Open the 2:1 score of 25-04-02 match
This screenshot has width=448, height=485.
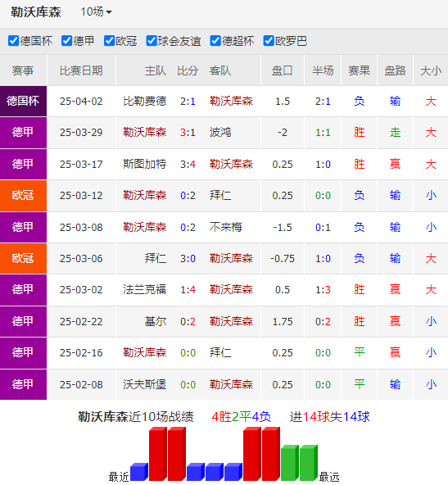[x=188, y=101]
